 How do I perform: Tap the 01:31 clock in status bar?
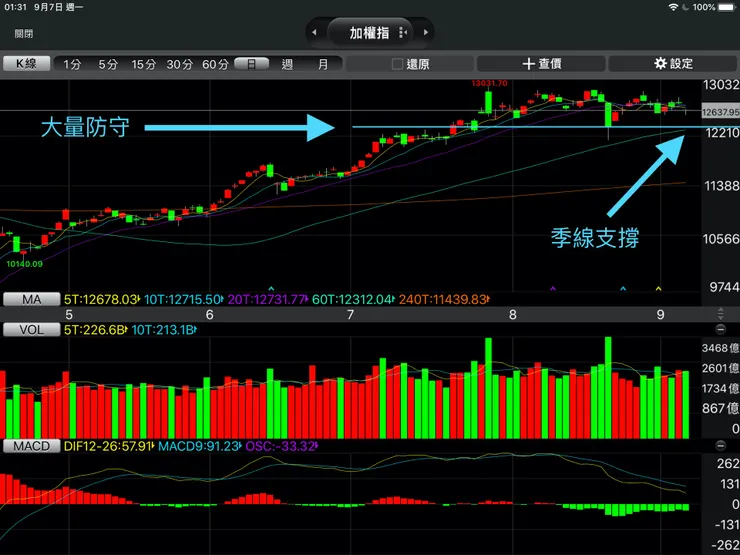tap(16, 8)
